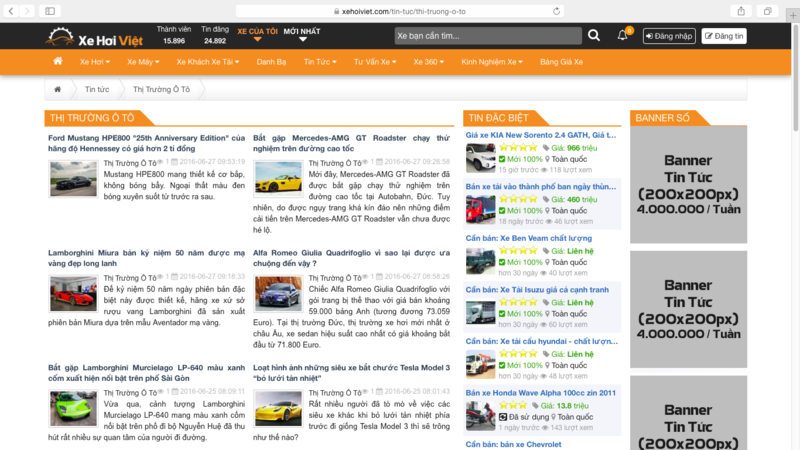Click the Tin tức breadcrumb
The height and width of the screenshot is (450, 800).
point(97,89)
